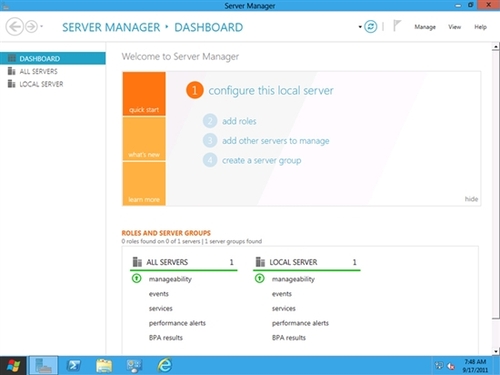Click the scrollbar down arrow

point(496,351)
